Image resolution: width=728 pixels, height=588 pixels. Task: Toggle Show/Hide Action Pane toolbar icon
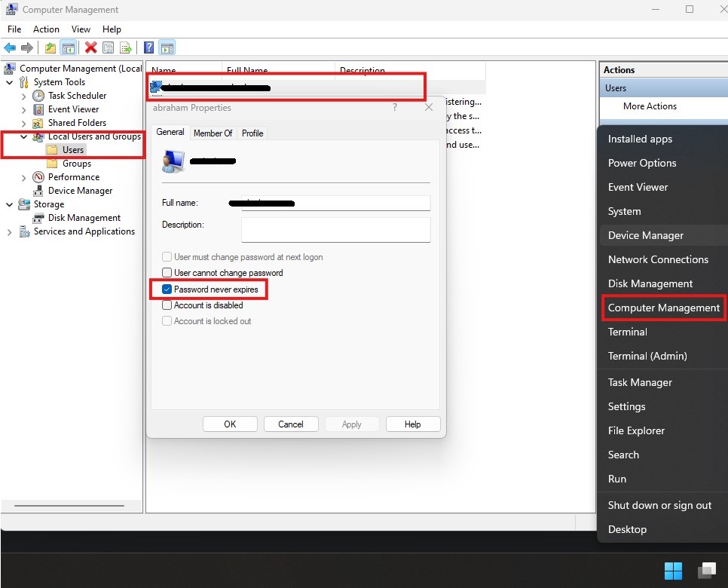point(167,47)
